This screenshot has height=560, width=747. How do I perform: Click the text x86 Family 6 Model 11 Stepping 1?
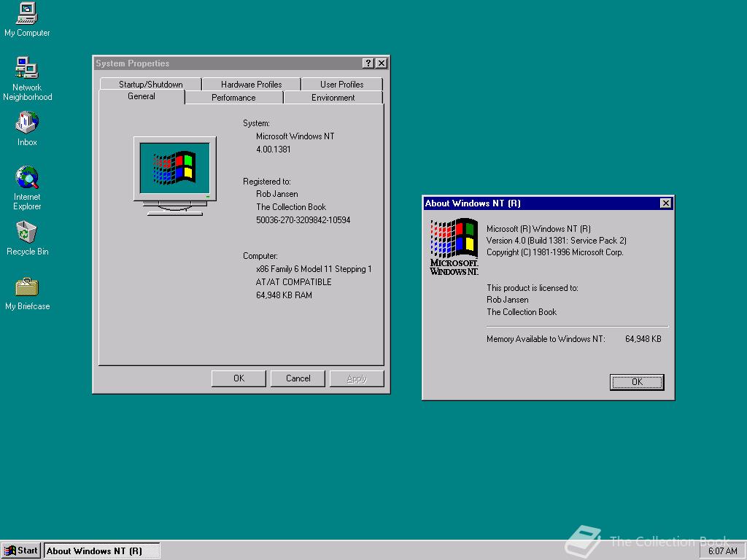(314, 269)
